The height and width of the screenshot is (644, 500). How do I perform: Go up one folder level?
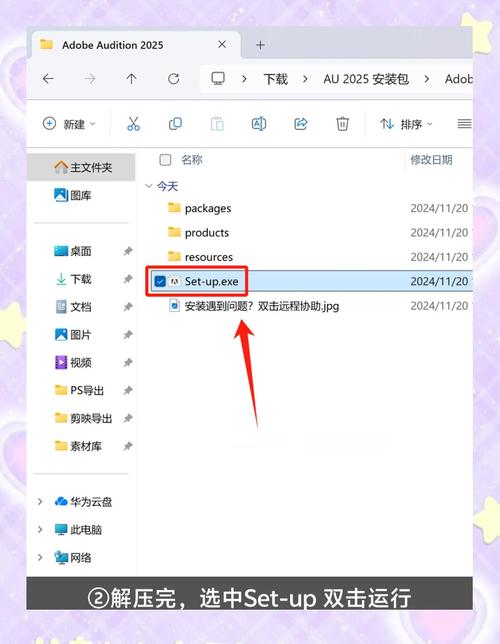tap(131, 78)
